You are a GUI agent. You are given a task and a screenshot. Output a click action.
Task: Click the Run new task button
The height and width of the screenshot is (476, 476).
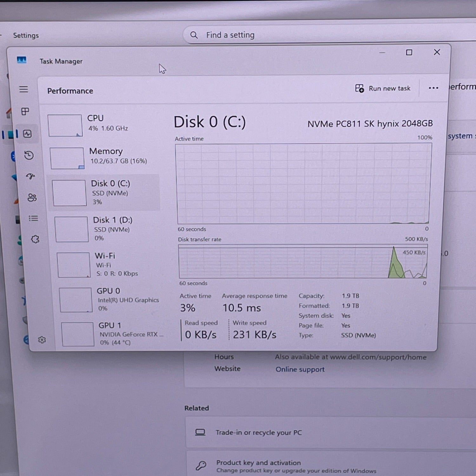click(383, 88)
